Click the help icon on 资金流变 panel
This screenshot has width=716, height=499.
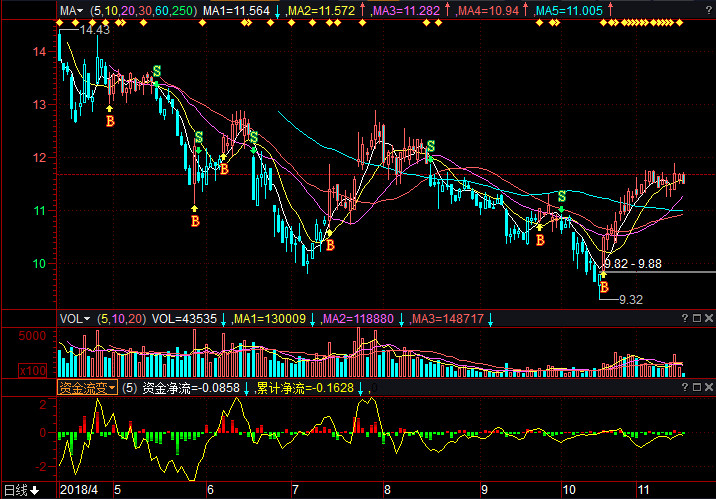(683, 386)
